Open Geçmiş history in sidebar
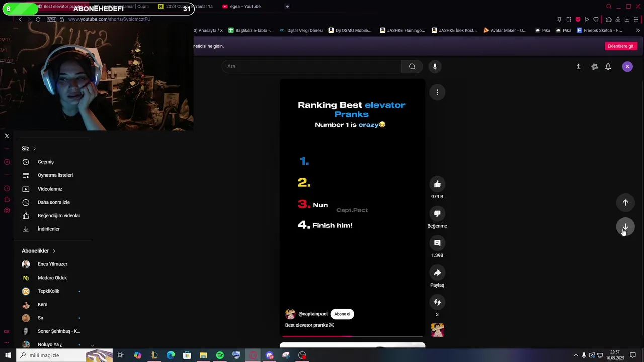This screenshot has width=644, height=362. (x=52, y=162)
